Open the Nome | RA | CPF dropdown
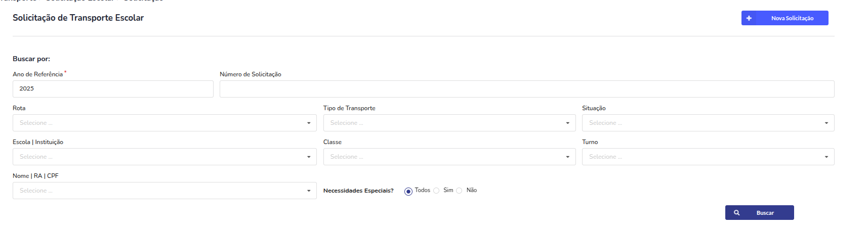 164,191
